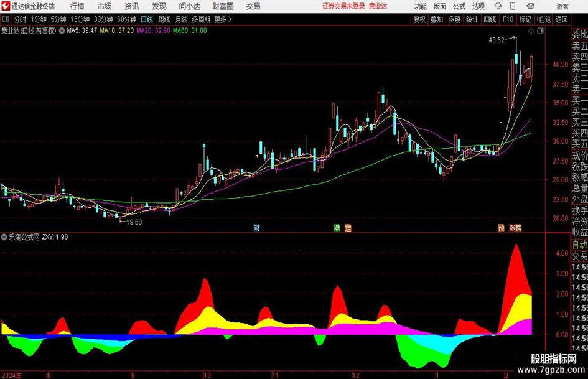The width and height of the screenshot is (588, 379).
Task: Switch to the 5分钟 period tab
Action: click(x=58, y=19)
